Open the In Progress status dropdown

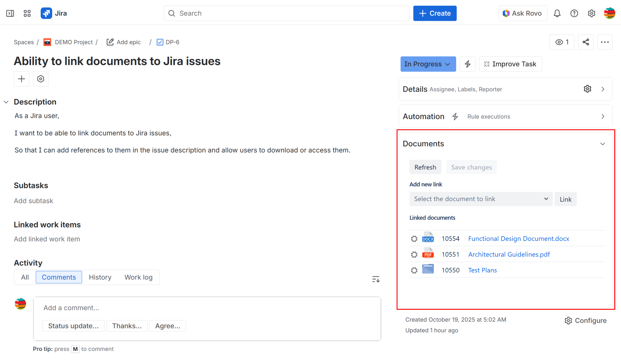tap(428, 64)
